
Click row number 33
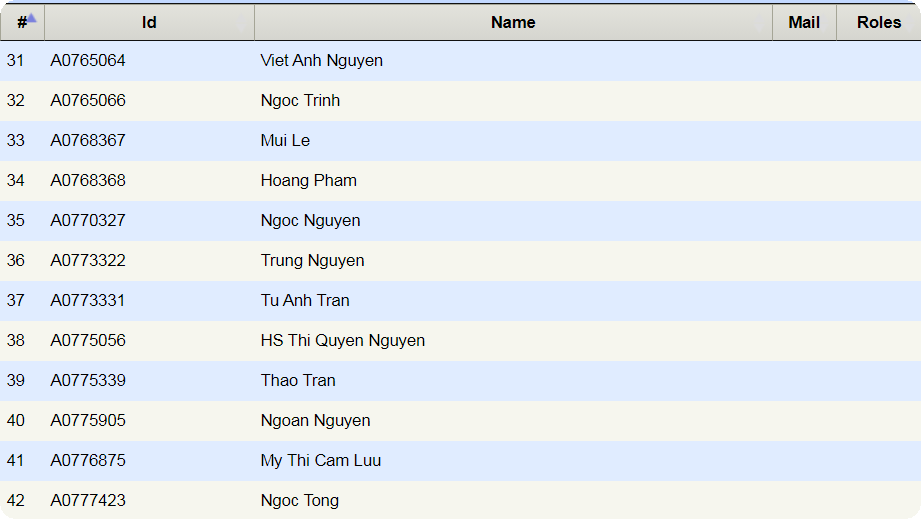click(16, 141)
